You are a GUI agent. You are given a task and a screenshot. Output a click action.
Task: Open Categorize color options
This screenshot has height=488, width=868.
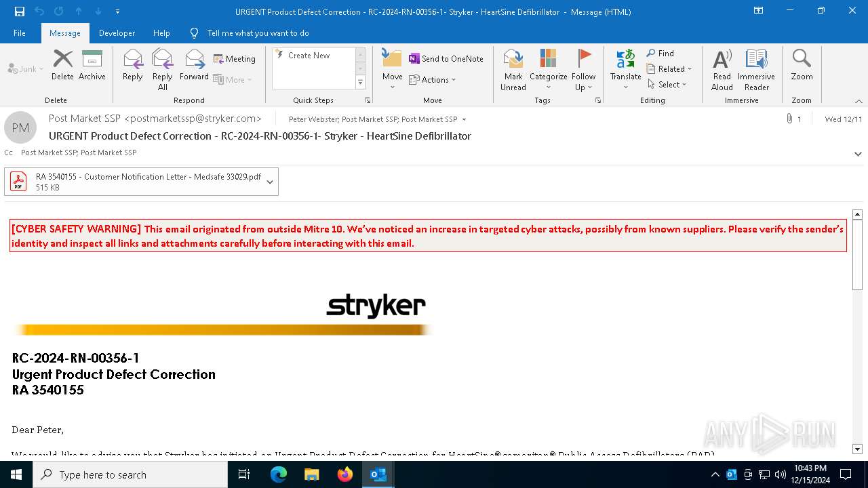[x=549, y=69]
